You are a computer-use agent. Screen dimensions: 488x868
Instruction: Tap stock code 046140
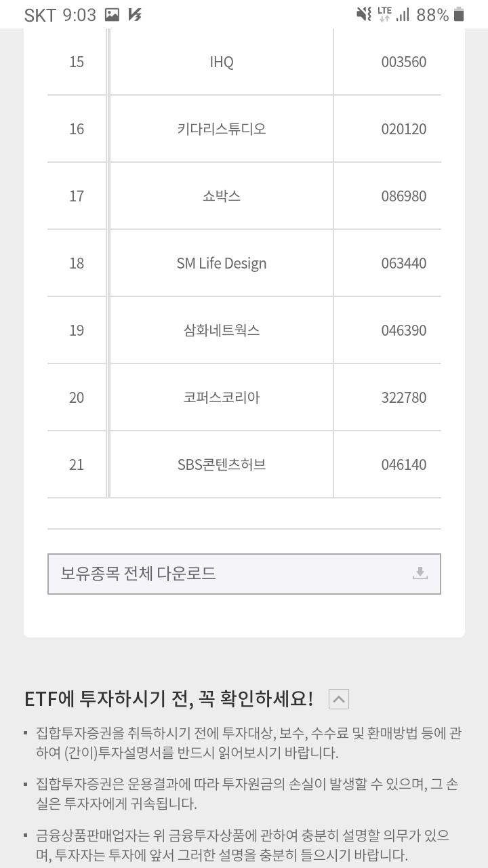click(x=404, y=465)
